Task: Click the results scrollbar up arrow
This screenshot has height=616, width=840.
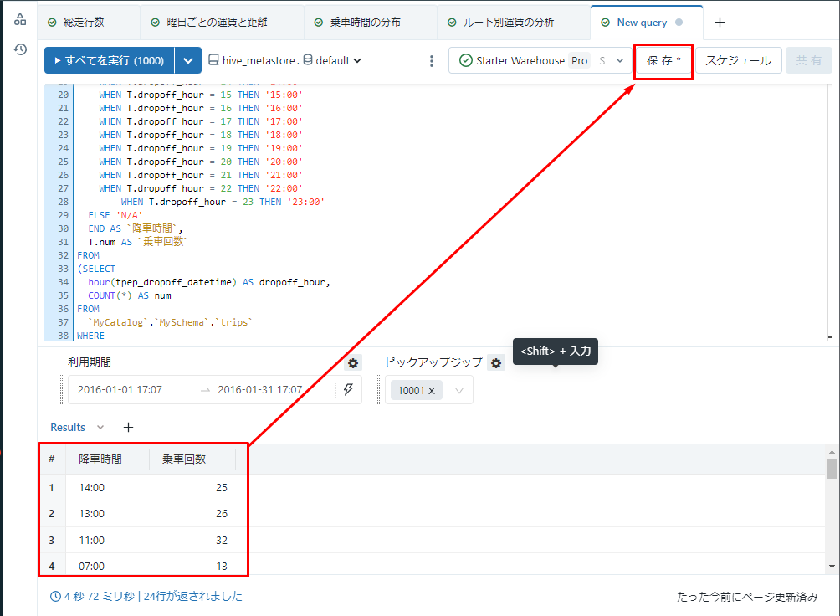Action: click(832, 452)
